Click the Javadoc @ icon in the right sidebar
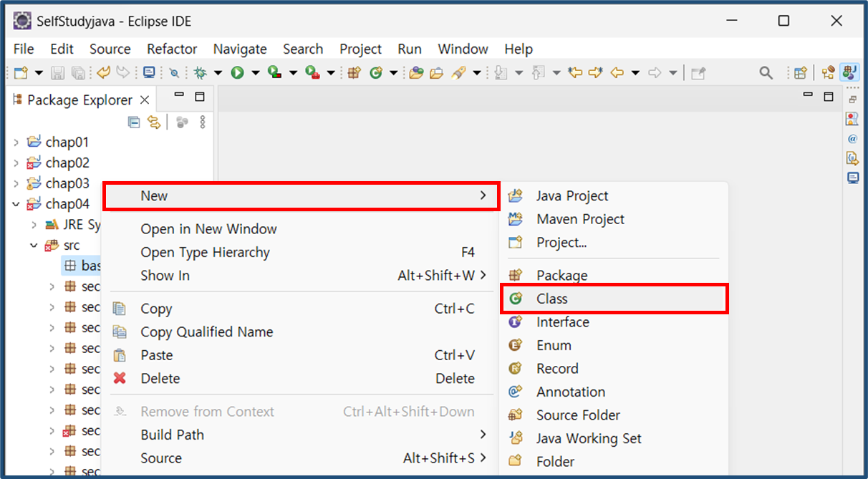Screen dimensions: 868x479 point(852,138)
